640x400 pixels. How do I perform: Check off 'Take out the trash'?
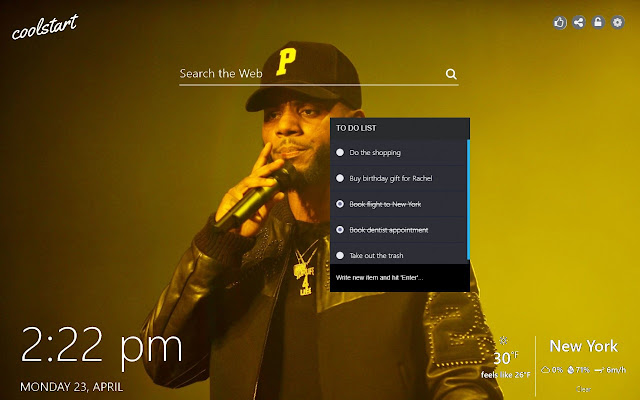340,256
